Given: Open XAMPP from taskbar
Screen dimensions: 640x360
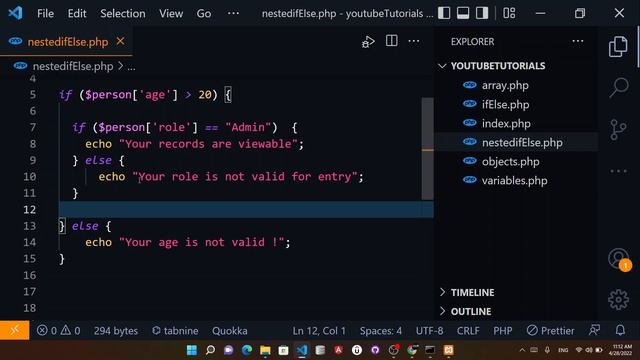Looking at the screenshot, I should click(449, 350).
